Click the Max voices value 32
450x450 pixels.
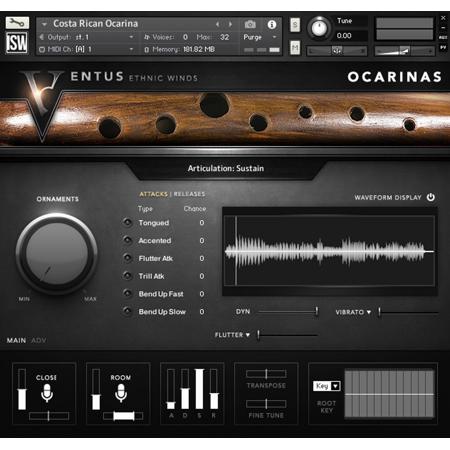[x=224, y=37]
